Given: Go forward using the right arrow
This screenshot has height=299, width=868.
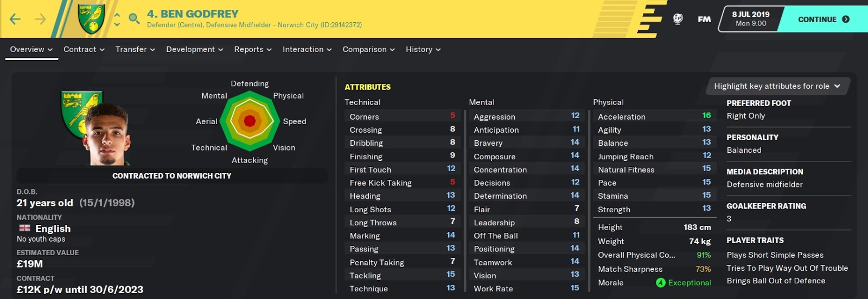Looking at the screenshot, I should pyautogui.click(x=41, y=19).
